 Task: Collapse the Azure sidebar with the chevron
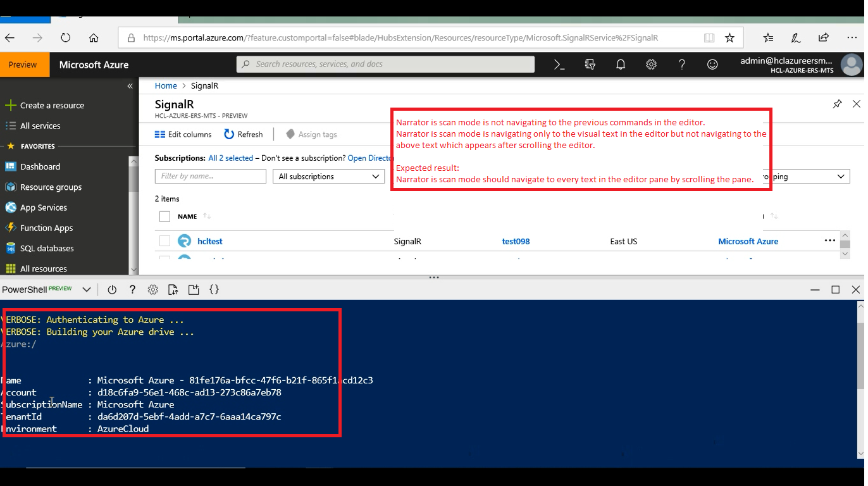(x=130, y=85)
